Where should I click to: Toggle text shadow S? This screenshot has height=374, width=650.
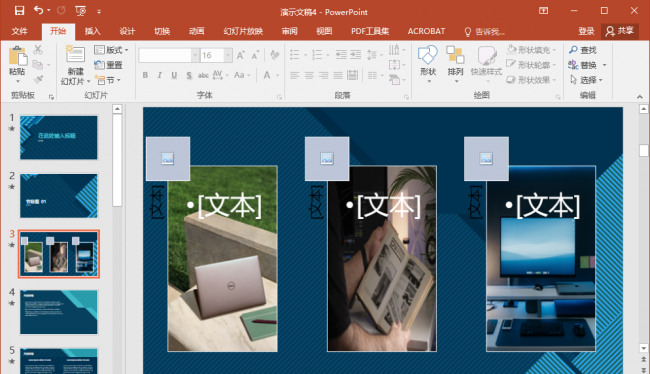pos(189,75)
